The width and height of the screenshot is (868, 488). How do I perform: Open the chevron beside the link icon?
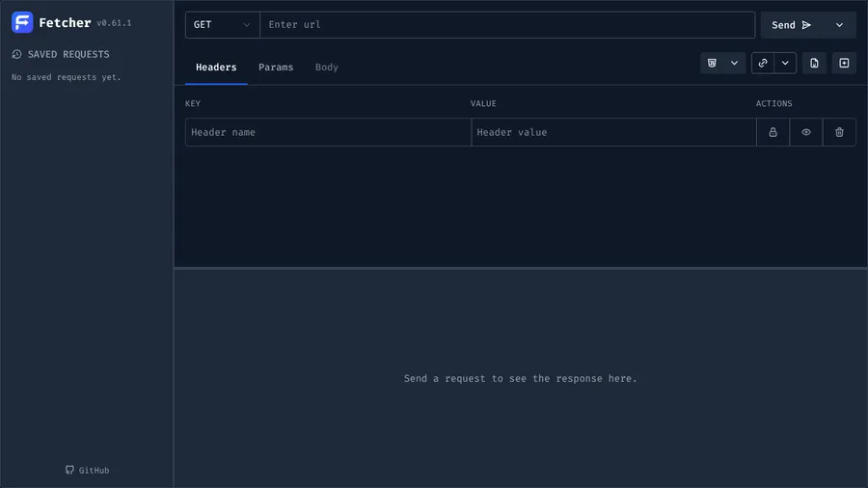tap(785, 63)
